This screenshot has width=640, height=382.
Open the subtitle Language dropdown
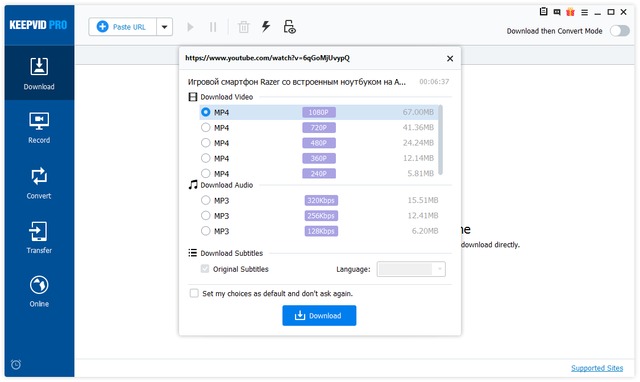pos(411,269)
